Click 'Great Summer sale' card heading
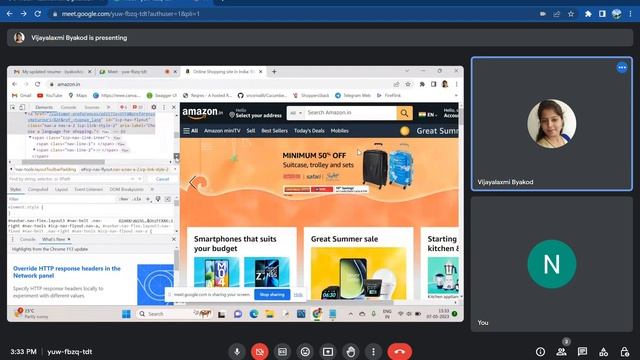 pos(344,239)
